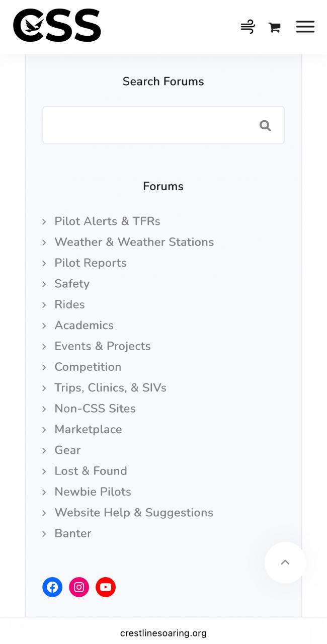Click the chevron beside Marketplace
The image size is (327, 644).
(44, 430)
